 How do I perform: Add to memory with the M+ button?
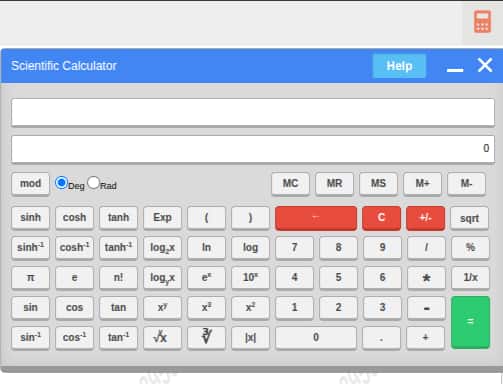(422, 184)
